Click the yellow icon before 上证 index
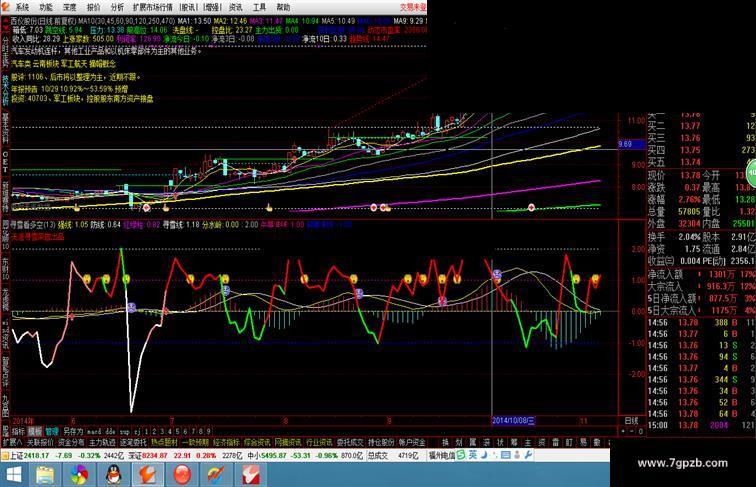Screen dimensions: 756x487 [5, 455]
